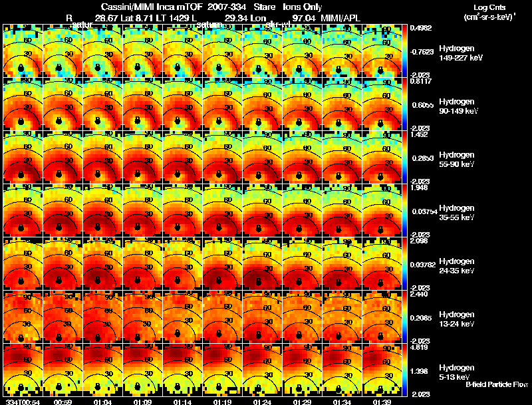Open the 24-35 keV image at 01:24
The width and height of the screenshot is (532, 405).
pyautogui.click(x=262, y=264)
